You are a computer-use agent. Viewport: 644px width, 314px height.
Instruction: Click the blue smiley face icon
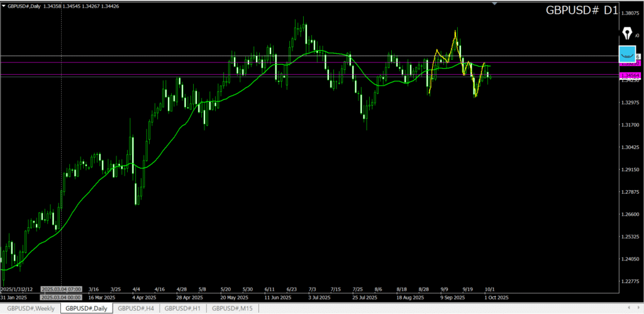627,53
